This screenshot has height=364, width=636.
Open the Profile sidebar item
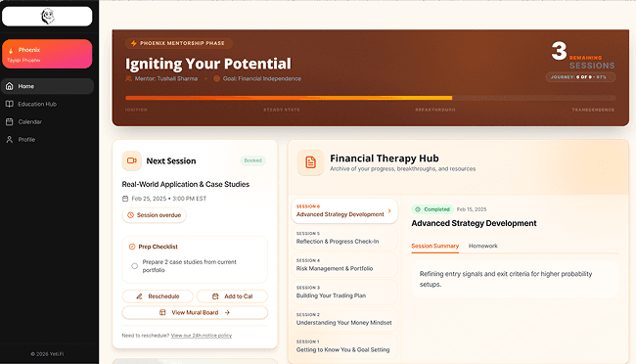[48, 139]
